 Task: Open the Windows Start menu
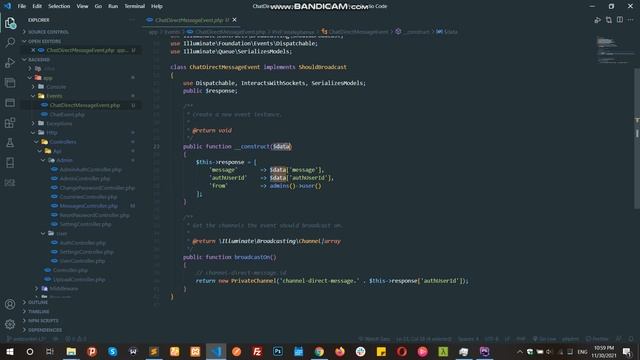click(10, 351)
